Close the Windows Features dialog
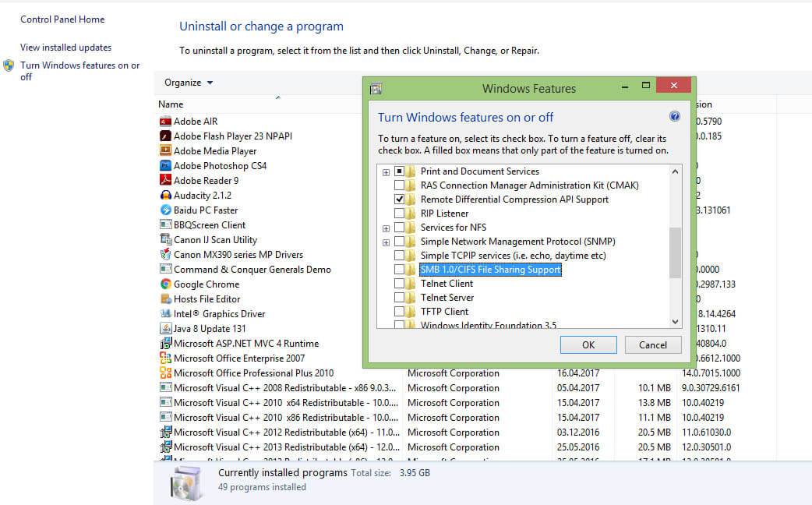The image size is (812, 505). click(674, 86)
